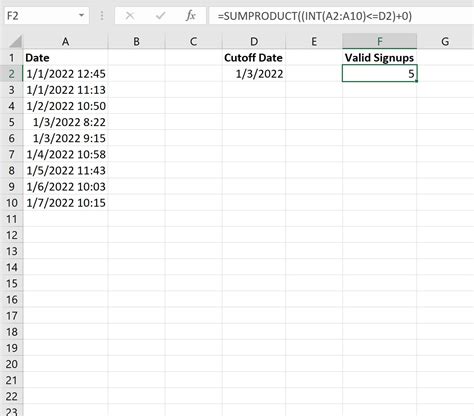Image resolution: width=474 pixels, height=416 pixels.
Task: Open the Name Box dropdown arrow
Action: click(x=81, y=15)
